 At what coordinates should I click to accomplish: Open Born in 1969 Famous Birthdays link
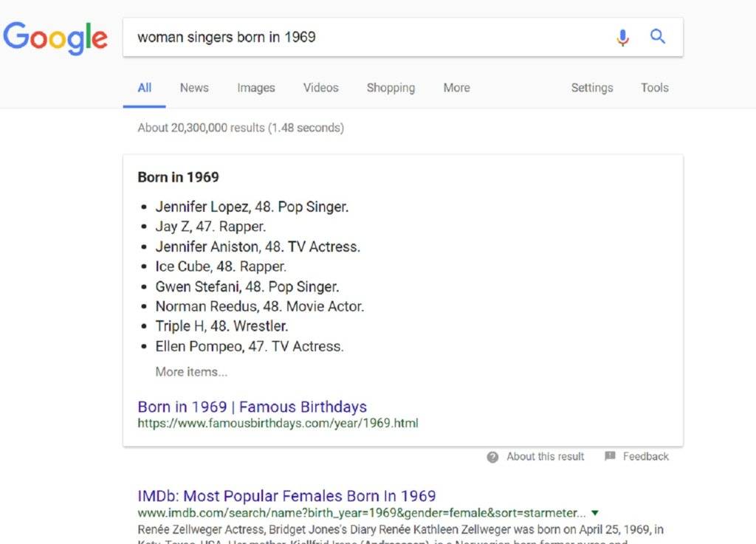pyautogui.click(x=252, y=407)
